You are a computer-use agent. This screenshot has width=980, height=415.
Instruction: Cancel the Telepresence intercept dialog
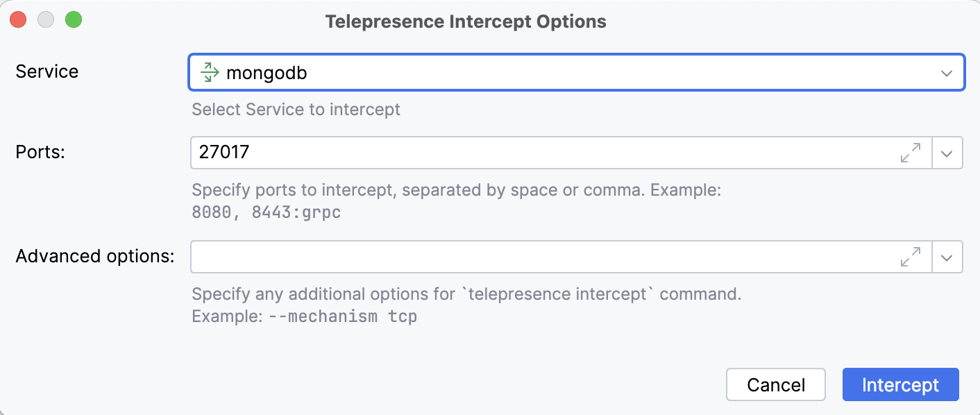[x=775, y=384]
